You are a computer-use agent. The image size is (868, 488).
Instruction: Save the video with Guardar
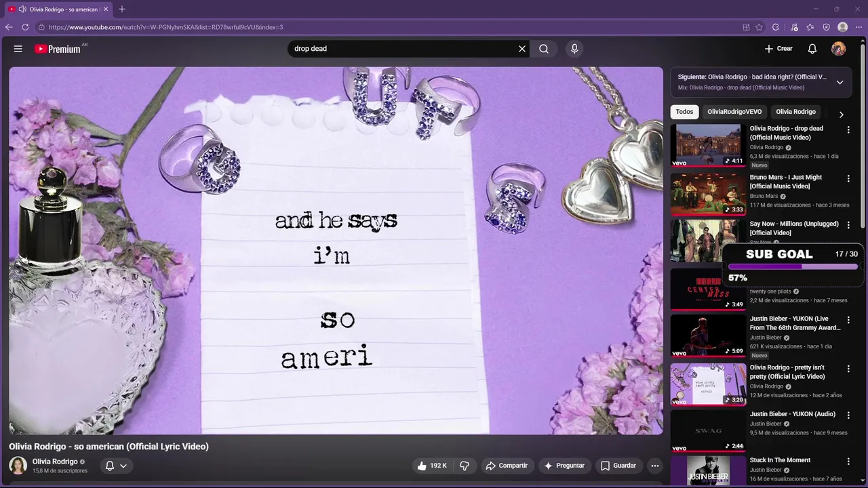[618, 466]
